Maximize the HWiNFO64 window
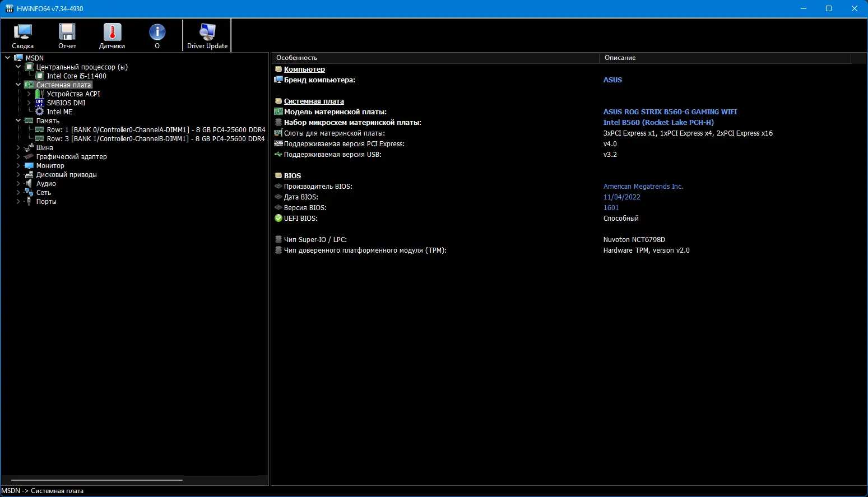868x497 pixels. [x=829, y=8]
